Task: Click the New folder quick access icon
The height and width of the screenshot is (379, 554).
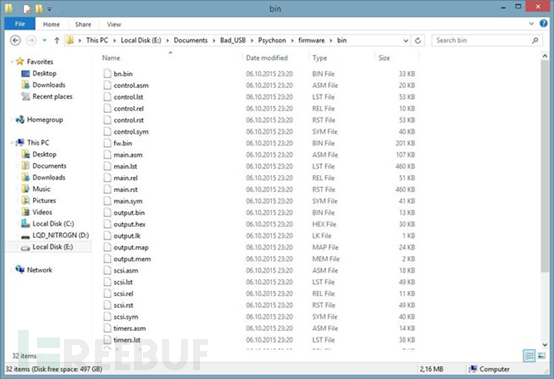Action: (39, 8)
